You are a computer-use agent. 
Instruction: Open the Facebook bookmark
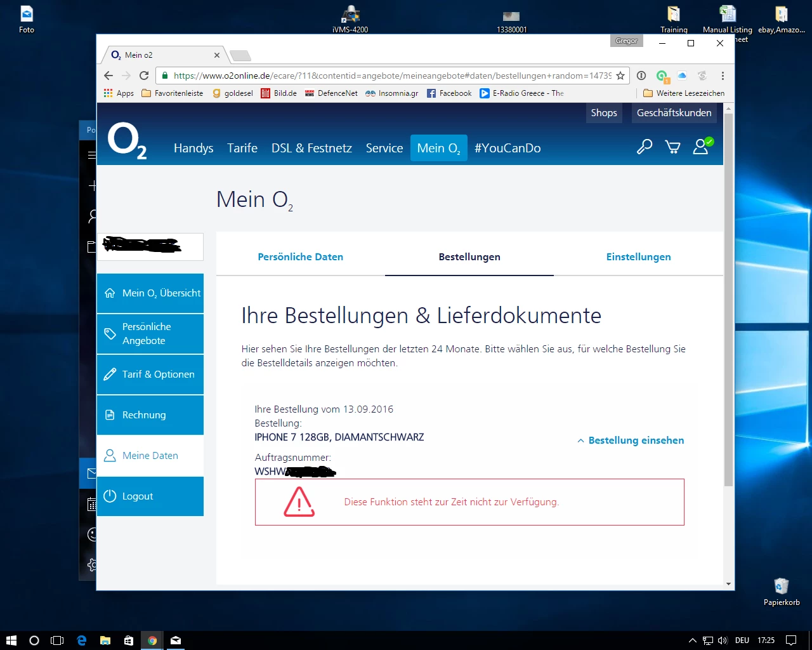pos(449,93)
